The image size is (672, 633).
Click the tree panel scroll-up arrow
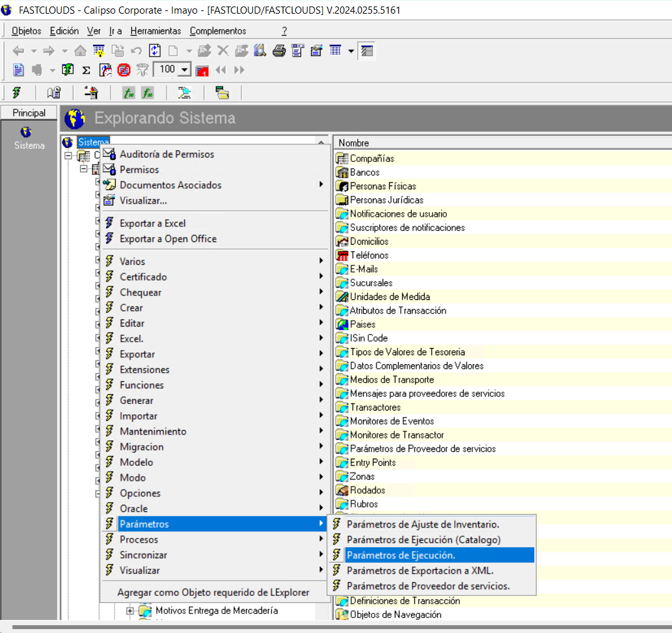321,141
